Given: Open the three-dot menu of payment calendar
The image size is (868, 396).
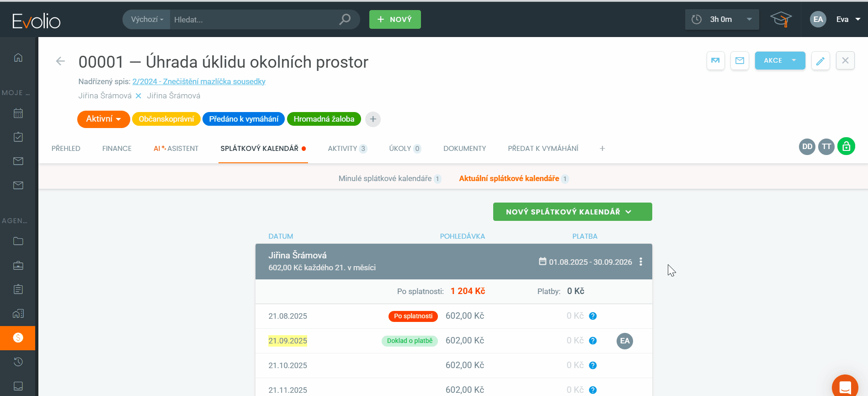Looking at the screenshot, I should [x=641, y=262].
